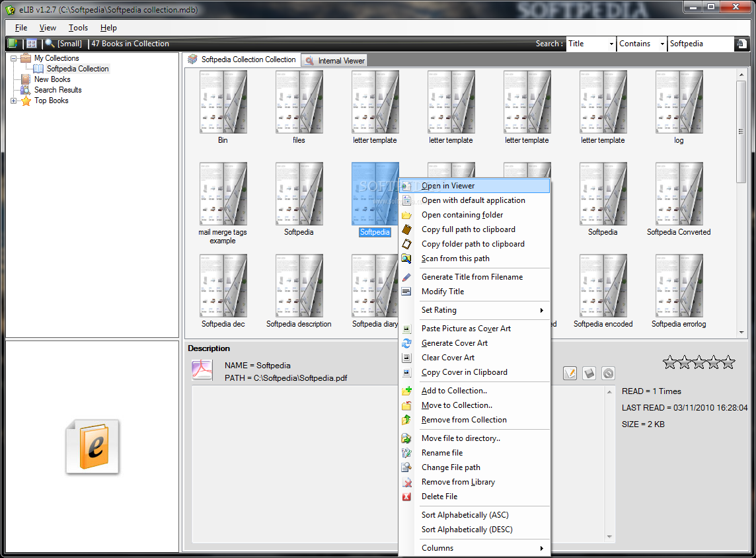Click the Scan from this path icon

[407, 259]
